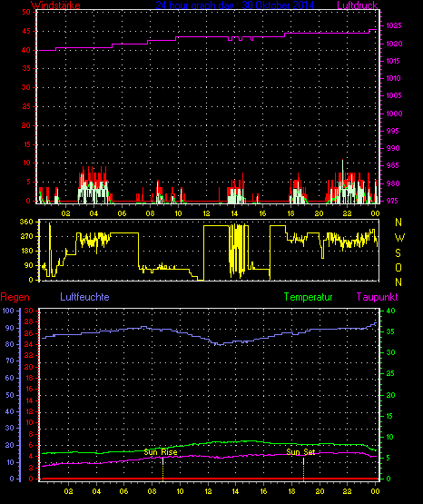Click the 40 temperature scale value
Image resolution: width=423 pixels, height=504 pixels.
[x=390, y=311]
